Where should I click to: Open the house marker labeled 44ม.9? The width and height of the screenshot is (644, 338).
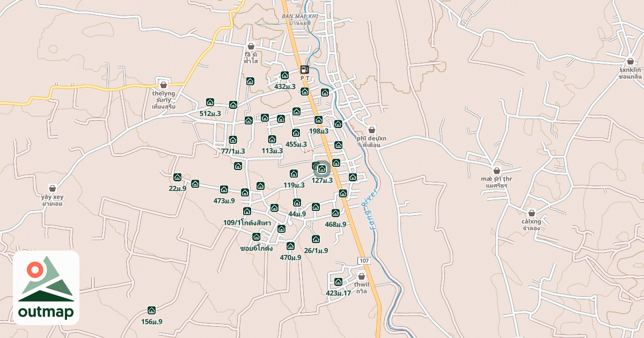[297, 202]
